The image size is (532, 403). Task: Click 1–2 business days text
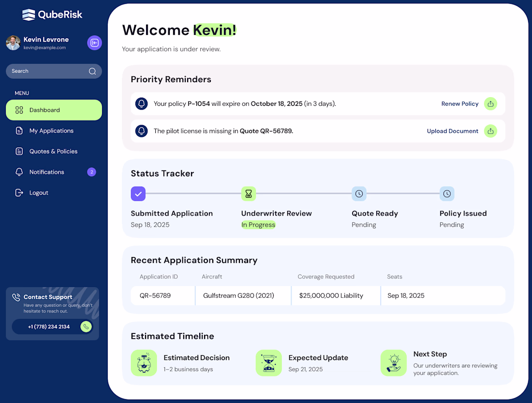click(x=188, y=370)
